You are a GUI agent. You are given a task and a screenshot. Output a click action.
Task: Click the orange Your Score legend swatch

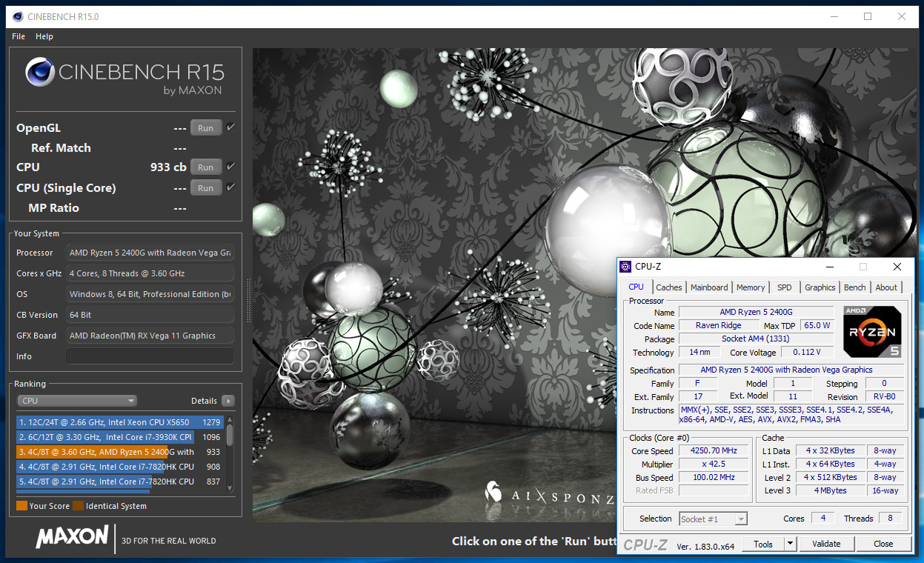coord(21,506)
